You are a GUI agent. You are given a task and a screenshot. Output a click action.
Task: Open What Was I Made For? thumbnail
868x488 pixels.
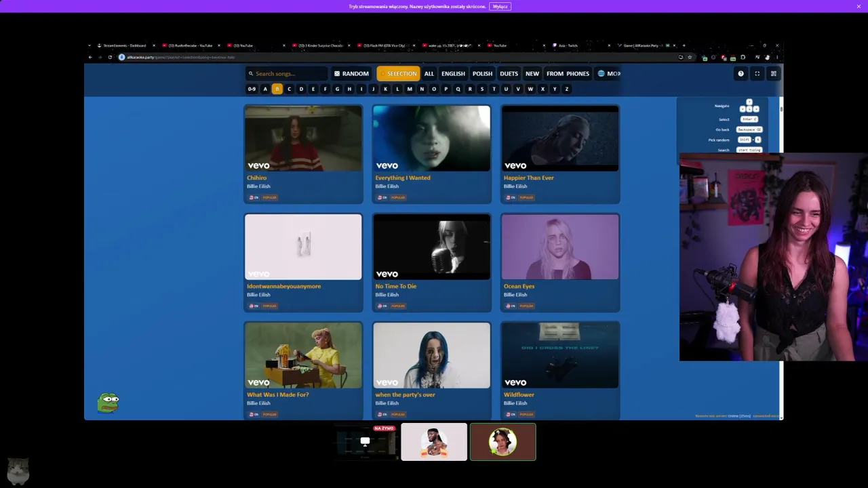(x=303, y=355)
